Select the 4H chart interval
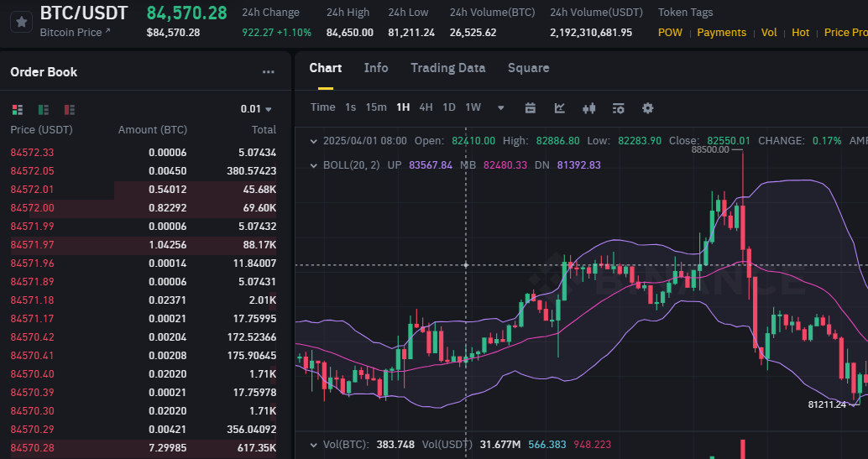Screen dimensions: 868x459 pyautogui.click(x=426, y=107)
